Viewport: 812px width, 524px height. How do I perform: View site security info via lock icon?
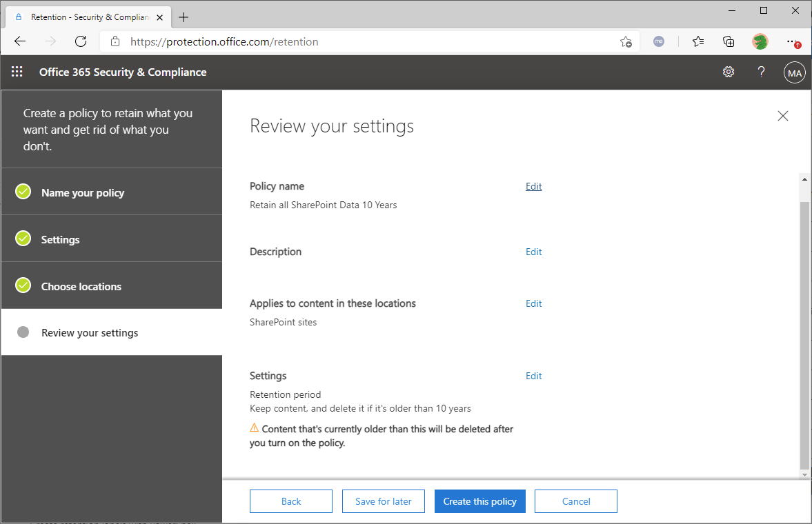coord(115,41)
